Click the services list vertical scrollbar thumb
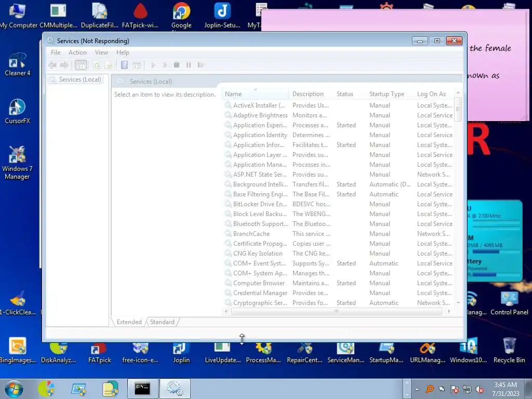The width and height of the screenshot is (532, 399). click(x=458, y=109)
